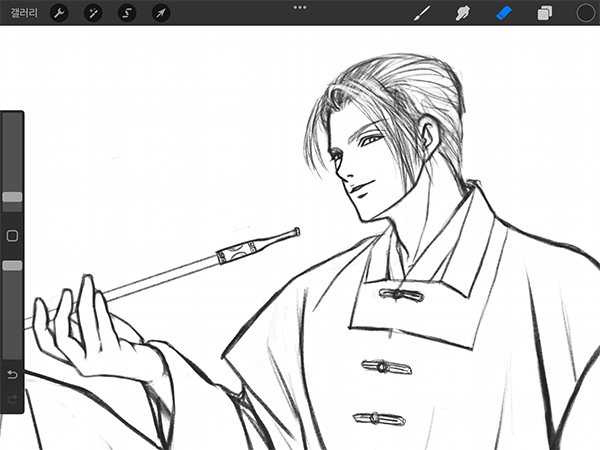The height and width of the screenshot is (450, 600).
Task: Open the Actions wrench menu
Action: (59, 13)
